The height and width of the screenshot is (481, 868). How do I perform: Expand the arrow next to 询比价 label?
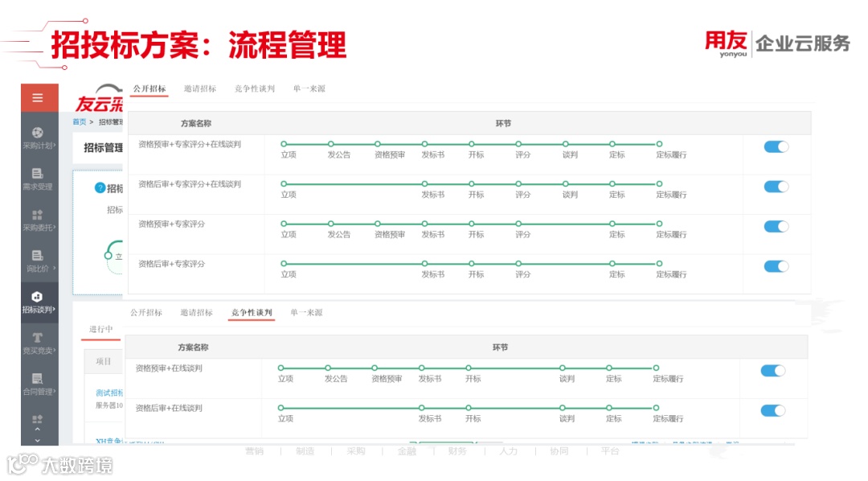(55, 268)
